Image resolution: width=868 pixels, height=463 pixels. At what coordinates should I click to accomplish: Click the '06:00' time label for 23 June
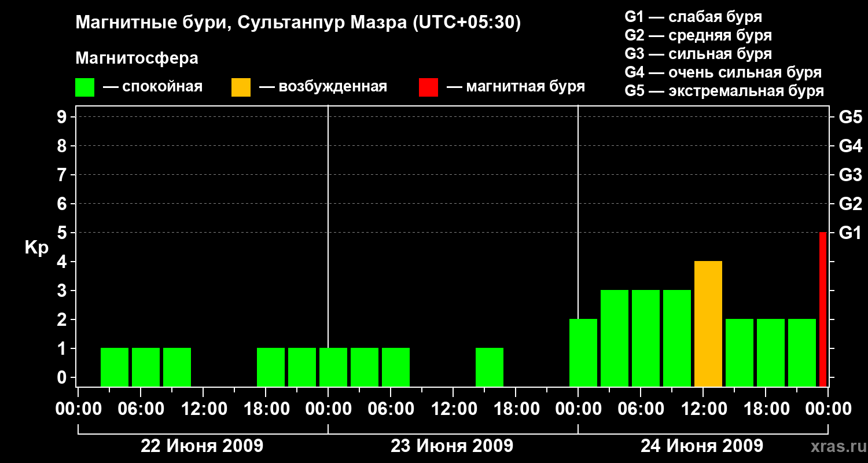pyautogui.click(x=390, y=409)
